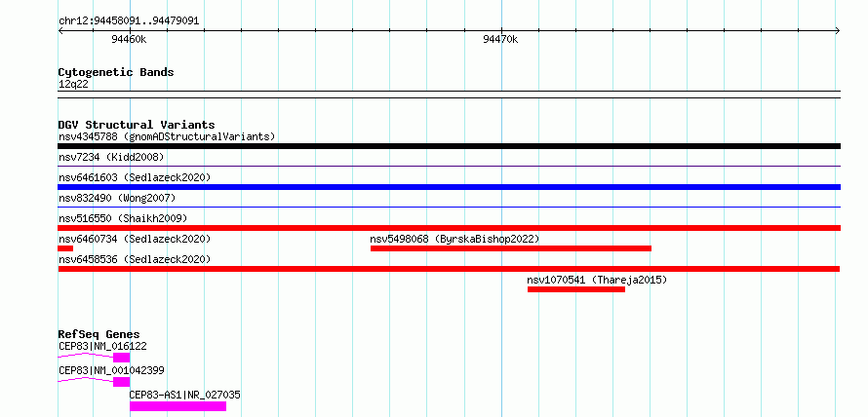Open nsv7234 (Kidd2008) label
This screenshot has width=868, height=417.
(x=111, y=157)
